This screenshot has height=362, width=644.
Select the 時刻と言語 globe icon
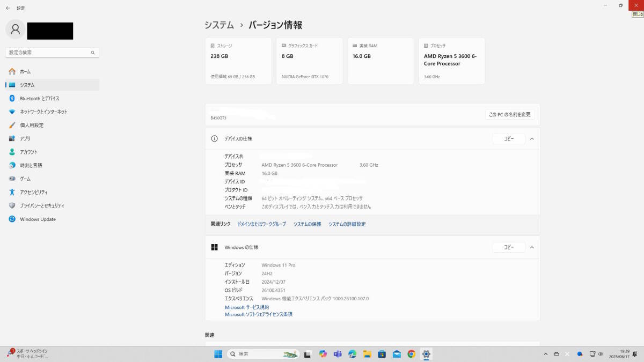(x=12, y=165)
